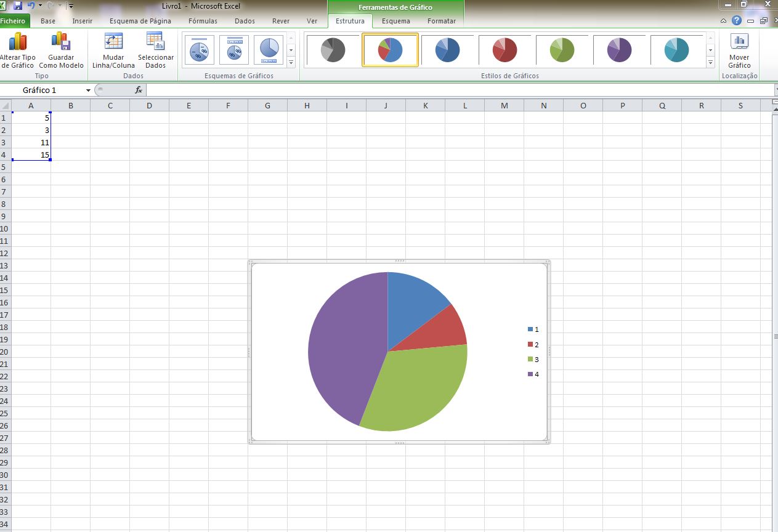Image resolution: width=778 pixels, height=532 pixels.
Task: Move down one row in chart layouts gallery
Action: (x=291, y=49)
